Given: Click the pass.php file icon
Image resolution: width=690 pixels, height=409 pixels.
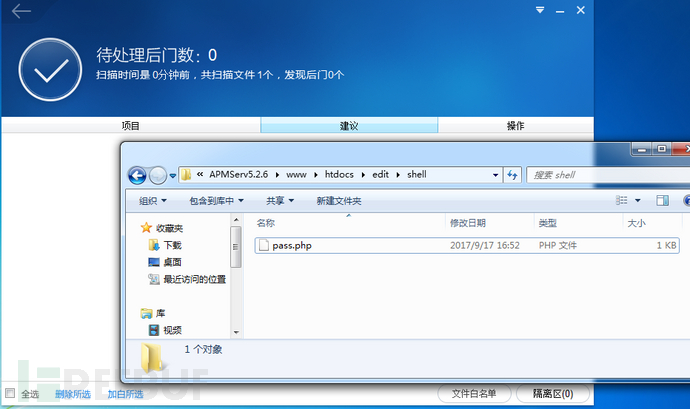Looking at the screenshot, I should [264, 245].
